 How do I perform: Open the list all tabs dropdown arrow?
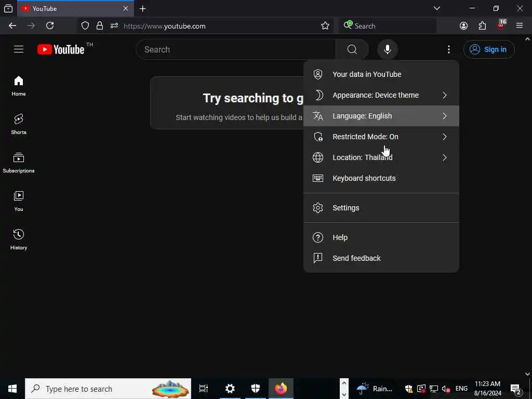(x=437, y=8)
